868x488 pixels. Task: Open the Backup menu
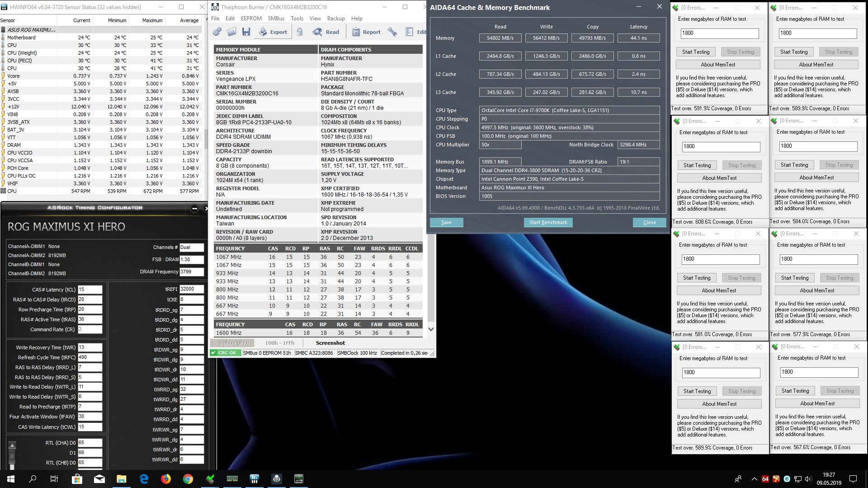[x=336, y=19]
